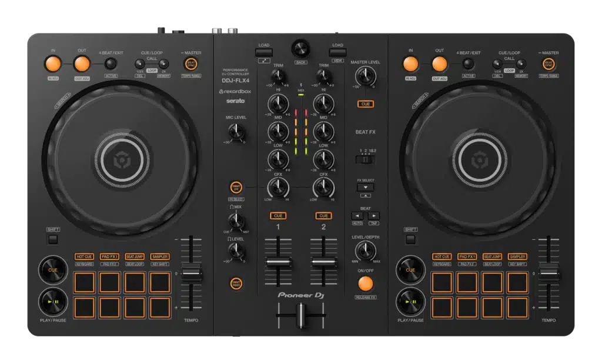Enable headphone CUE for channel 2
Viewport: 602px width, 364px height.
324,216
